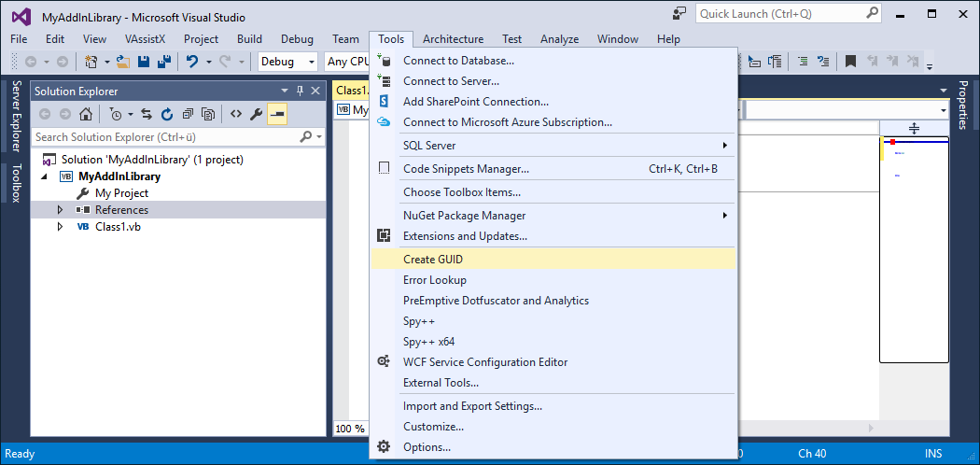Screen dimensions: 980x465
Task: Expand the Class1.vb tree node
Action: pos(60,227)
